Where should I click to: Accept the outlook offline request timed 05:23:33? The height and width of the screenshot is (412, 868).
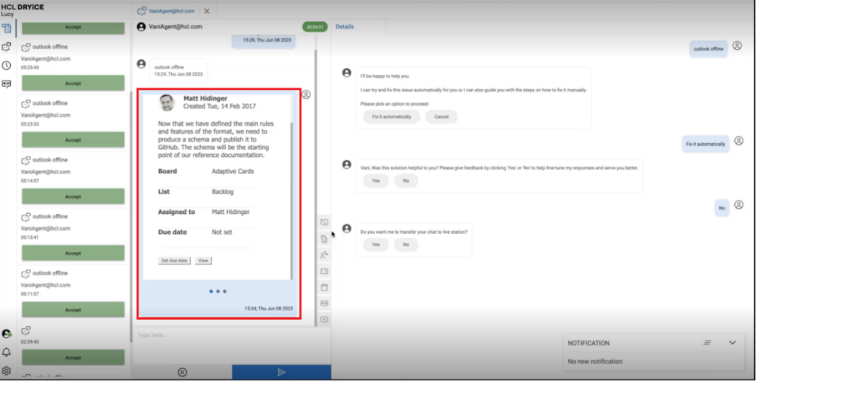pos(73,140)
